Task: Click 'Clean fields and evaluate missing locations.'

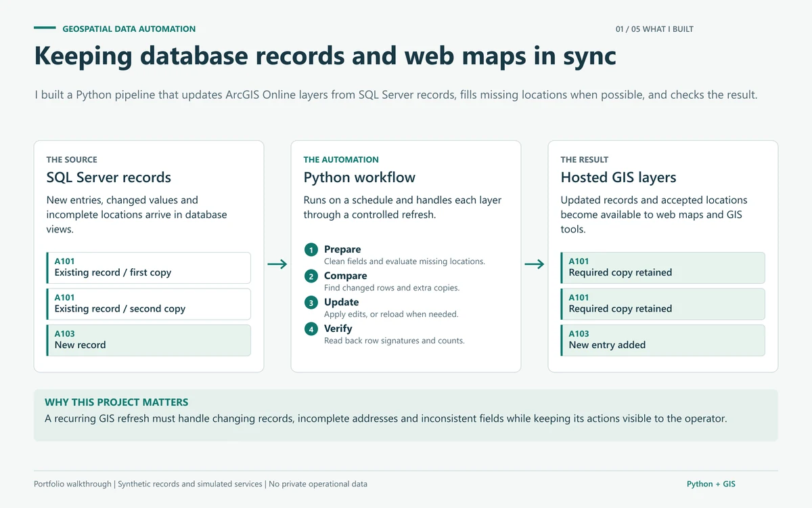Action: [405, 261]
